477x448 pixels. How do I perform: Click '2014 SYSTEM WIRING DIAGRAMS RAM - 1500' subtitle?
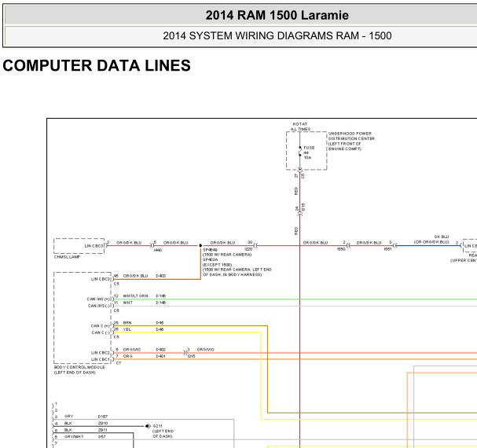(277, 35)
